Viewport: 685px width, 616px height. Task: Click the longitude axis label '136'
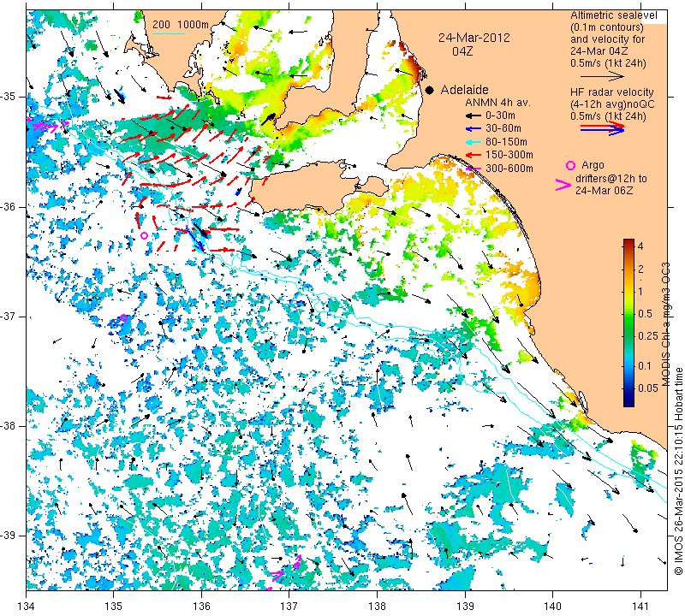(x=201, y=607)
